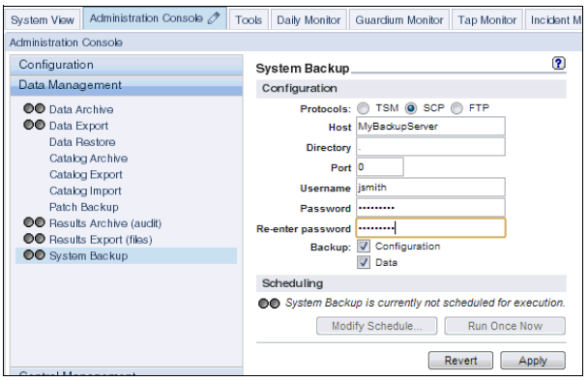Click the Port input field
The image size is (588, 381).
(380, 167)
